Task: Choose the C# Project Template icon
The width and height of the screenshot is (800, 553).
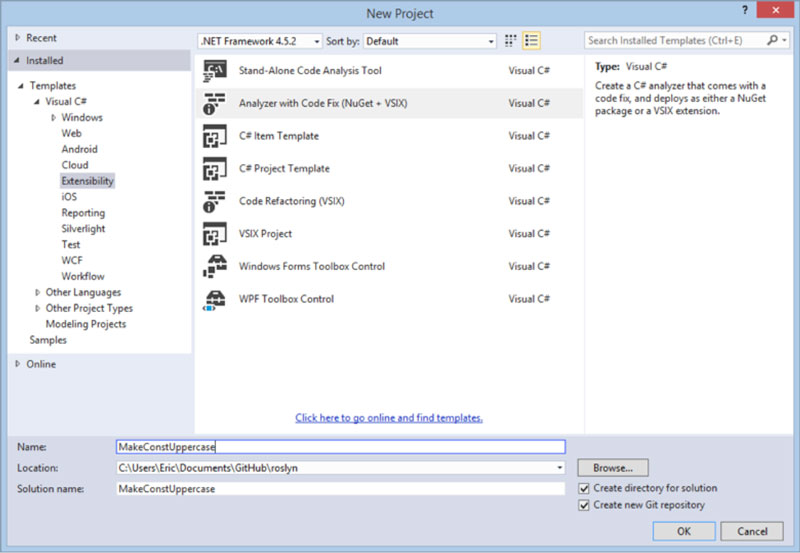Action: tap(215, 169)
